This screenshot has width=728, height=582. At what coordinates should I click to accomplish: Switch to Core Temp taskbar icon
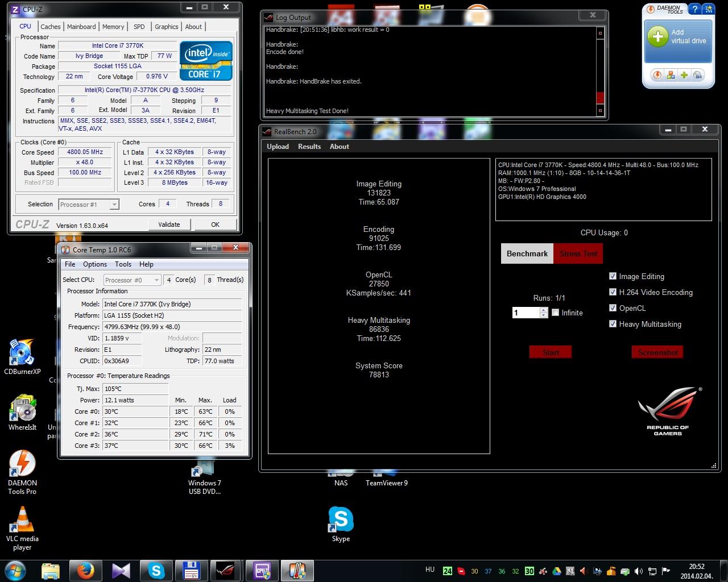pyautogui.click(x=297, y=571)
